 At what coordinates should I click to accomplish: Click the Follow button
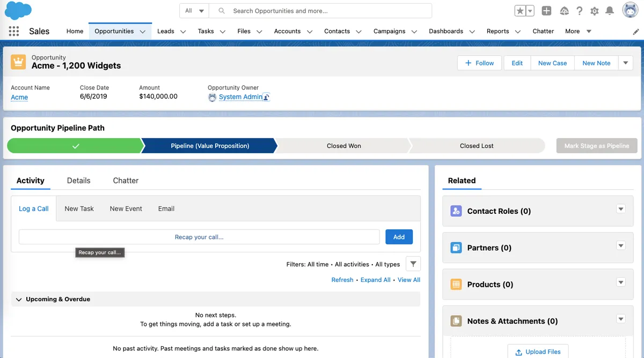pyautogui.click(x=479, y=63)
